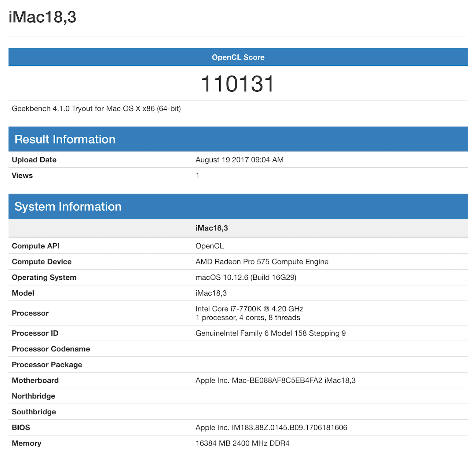
Task: Click AMD Radeon Pro 575 Compute Engine
Action: (262, 262)
